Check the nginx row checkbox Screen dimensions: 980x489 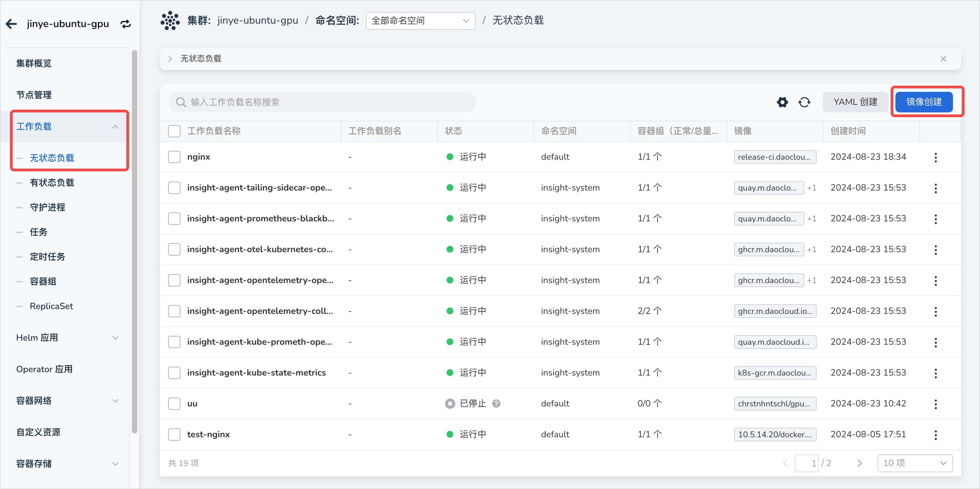point(174,157)
